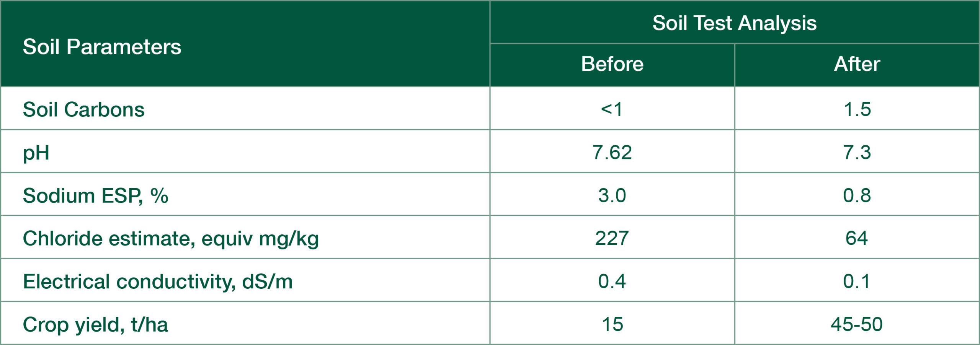
Task: Click the Crop yield, t/ha label
Action: [x=96, y=325]
